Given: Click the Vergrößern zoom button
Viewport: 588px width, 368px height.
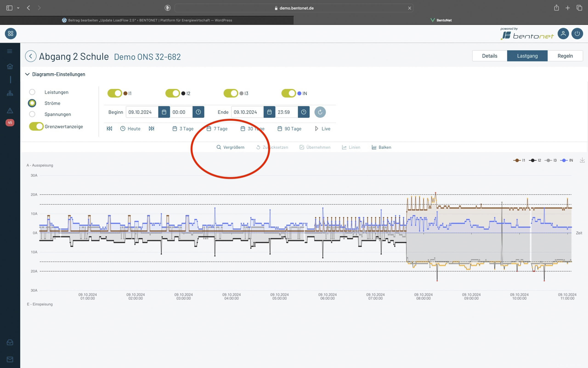Looking at the screenshot, I should (x=230, y=147).
